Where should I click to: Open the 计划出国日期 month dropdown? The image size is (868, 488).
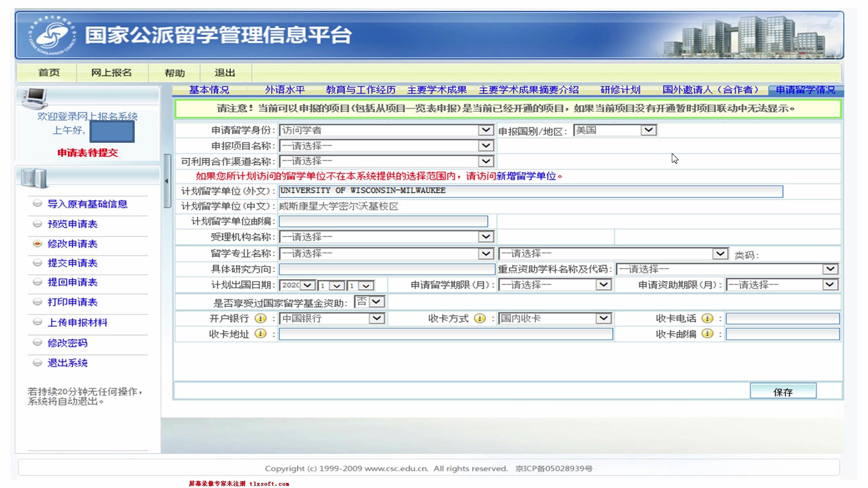click(x=331, y=286)
